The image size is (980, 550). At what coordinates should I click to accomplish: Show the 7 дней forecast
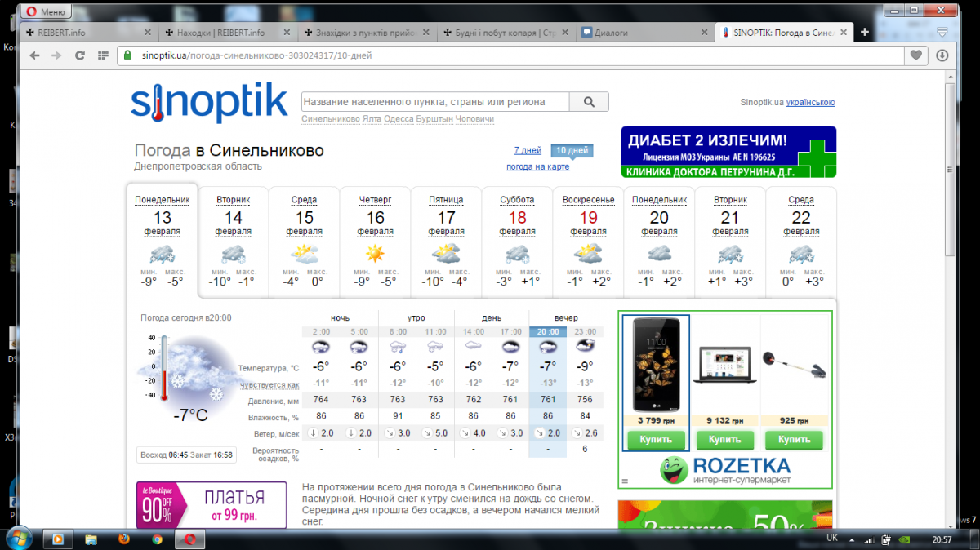point(528,150)
